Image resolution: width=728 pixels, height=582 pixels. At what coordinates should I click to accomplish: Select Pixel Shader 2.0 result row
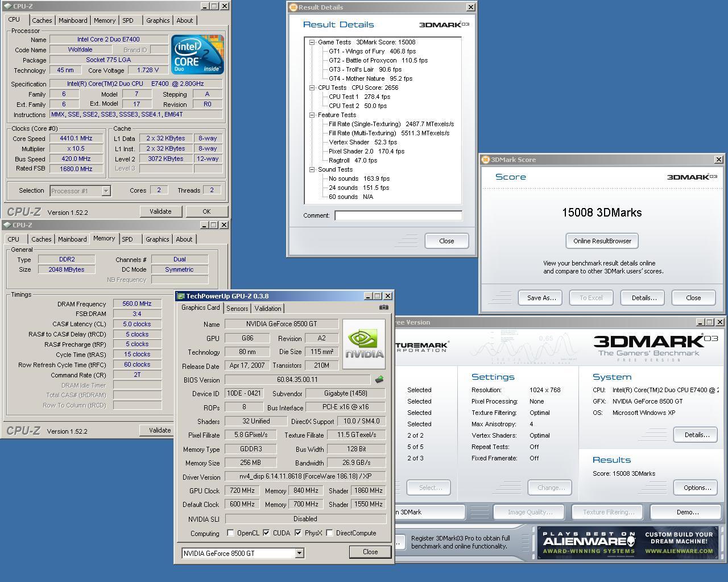click(x=366, y=151)
